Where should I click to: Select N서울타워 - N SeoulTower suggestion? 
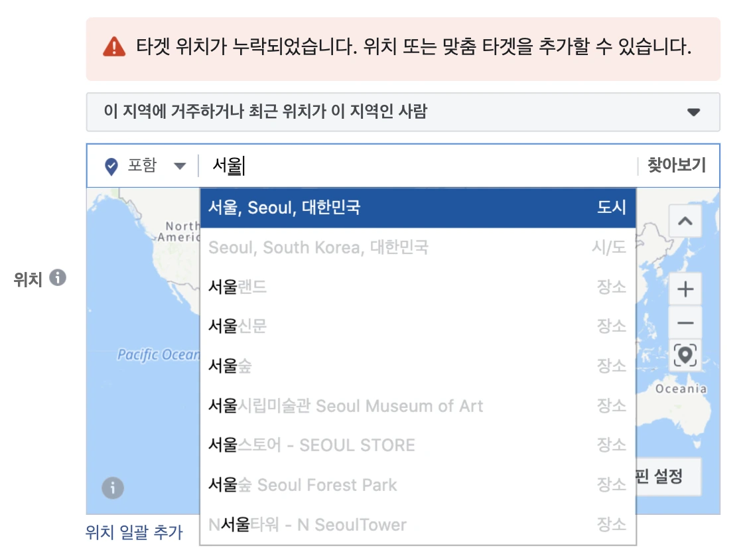coord(418,525)
